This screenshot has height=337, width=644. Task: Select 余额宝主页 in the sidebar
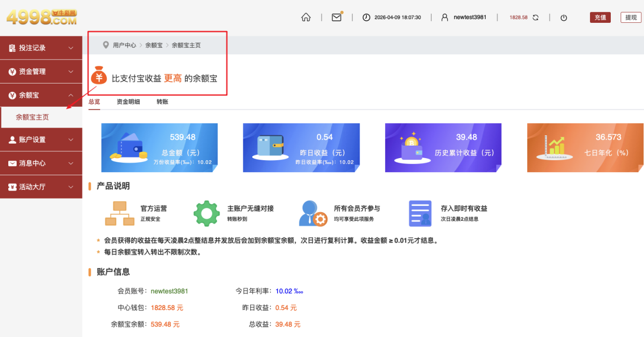tap(33, 117)
